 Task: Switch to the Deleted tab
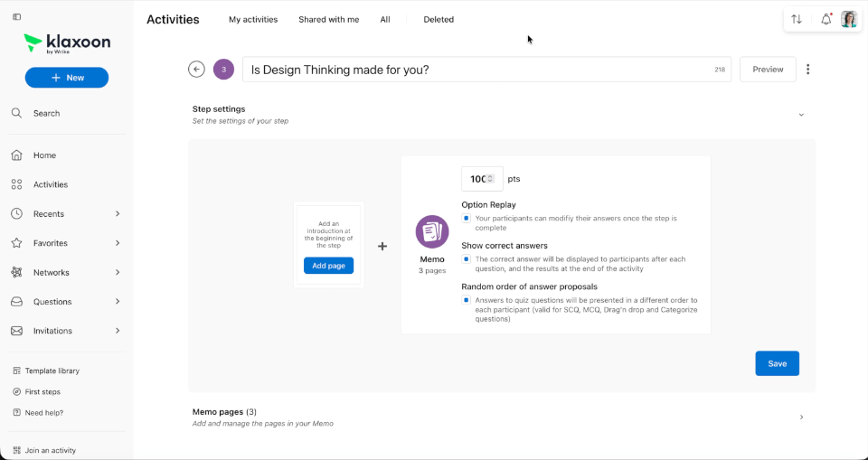[x=439, y=19]
